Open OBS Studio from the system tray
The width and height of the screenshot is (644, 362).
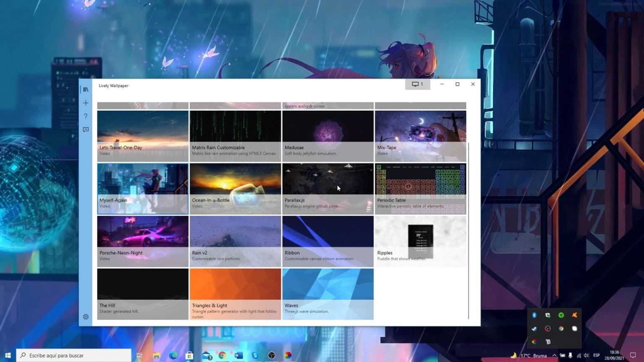(548, 328)
